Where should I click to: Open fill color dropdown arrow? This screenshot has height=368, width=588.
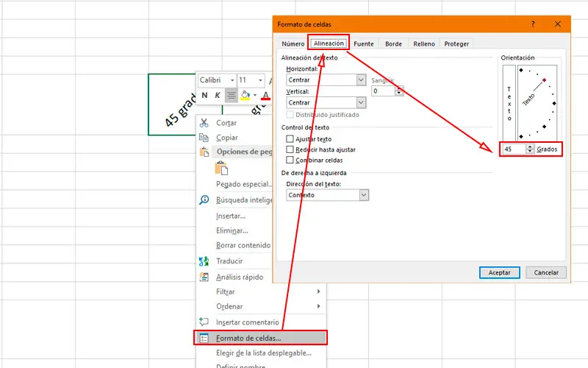tap(255, 96)
